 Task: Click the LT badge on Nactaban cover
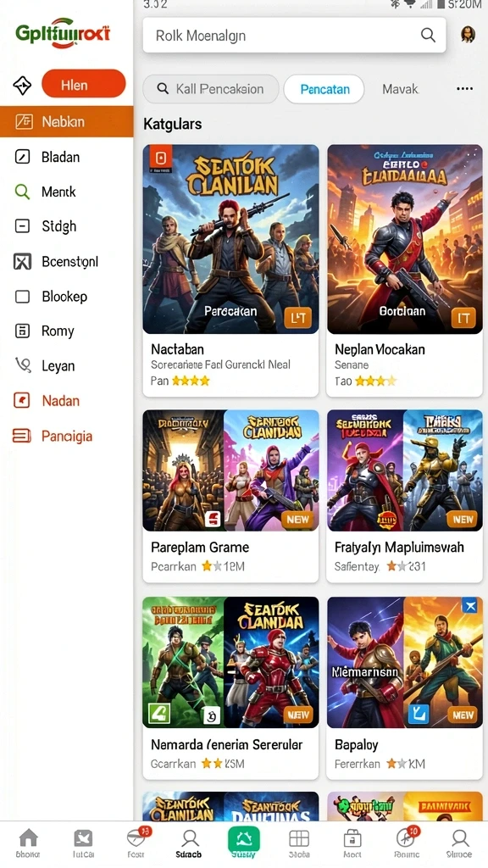pos(297,318)
